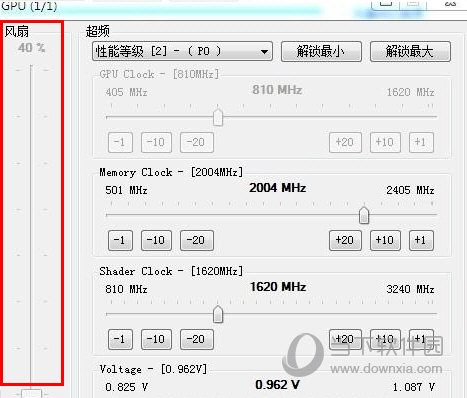Screen dimensions: 467x398
Task: Click the 810 MHz minimum shader label
Action: (126, 289)
